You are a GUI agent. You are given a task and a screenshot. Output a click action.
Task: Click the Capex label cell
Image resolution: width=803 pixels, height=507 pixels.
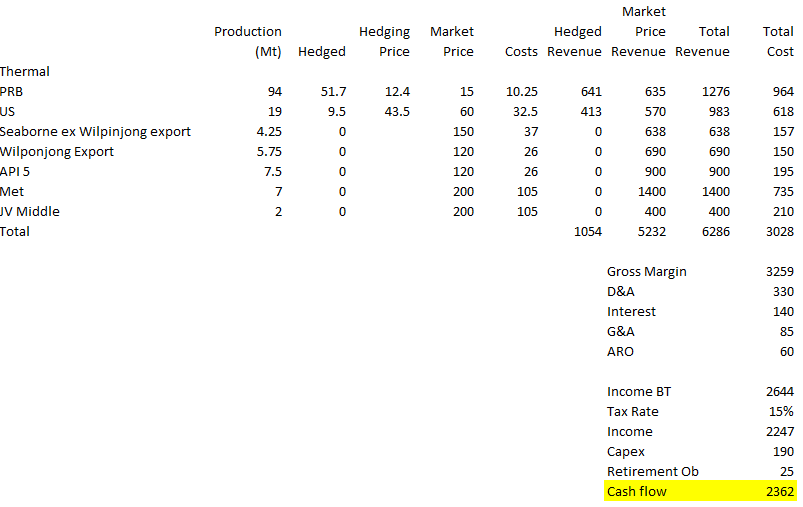pyautogui.click(x=625, y=451)
